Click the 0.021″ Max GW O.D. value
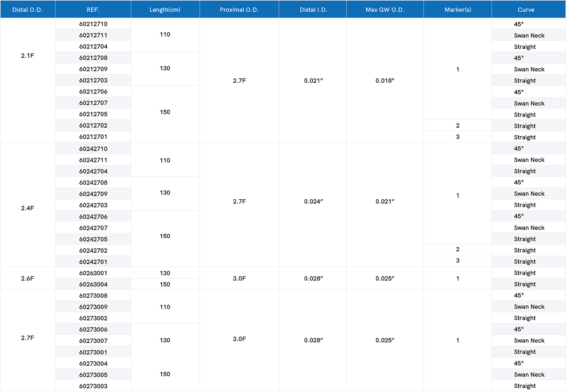The height and width of the screenshot is (392, 567). (385, 201)
